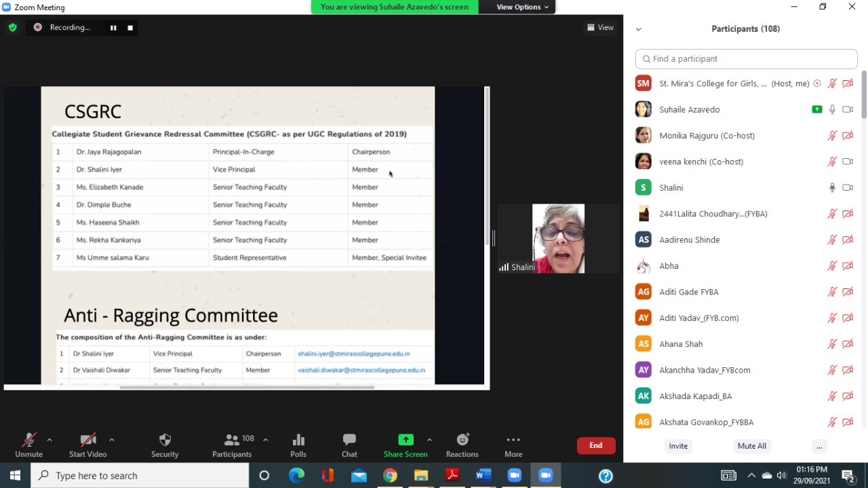The width and height of the screenshot is (868, 488).
Task: Click the More options ellipsis in toolbar
Action: pos(513,440)
